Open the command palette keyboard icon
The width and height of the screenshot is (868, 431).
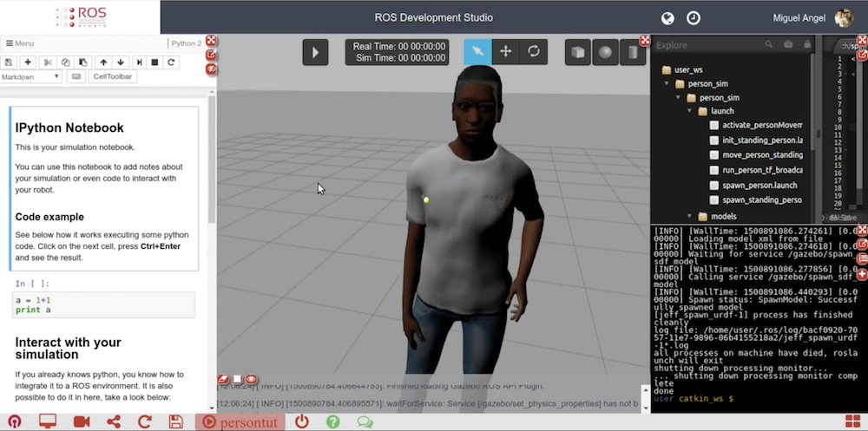pos(76,77)
